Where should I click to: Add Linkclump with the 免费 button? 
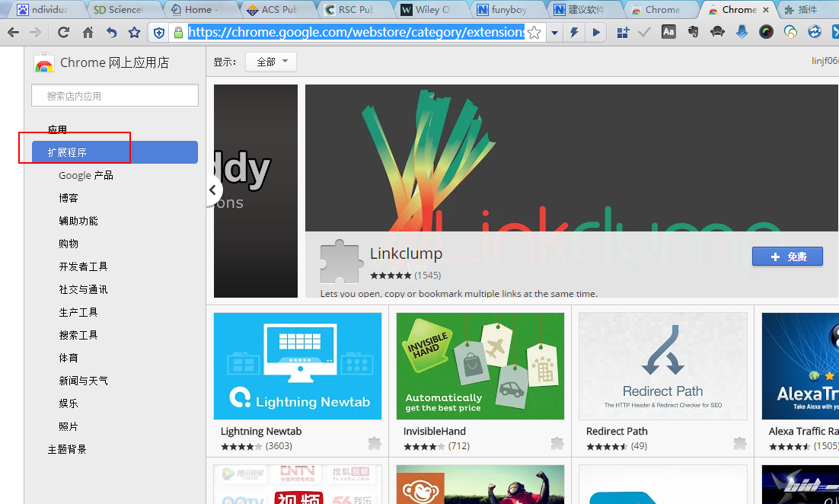click(787, 257)
